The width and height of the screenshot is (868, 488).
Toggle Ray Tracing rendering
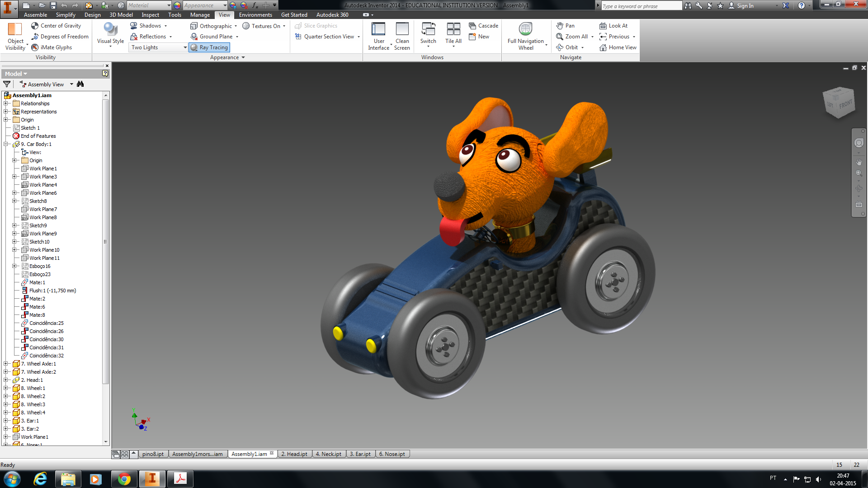click(209, 47)
